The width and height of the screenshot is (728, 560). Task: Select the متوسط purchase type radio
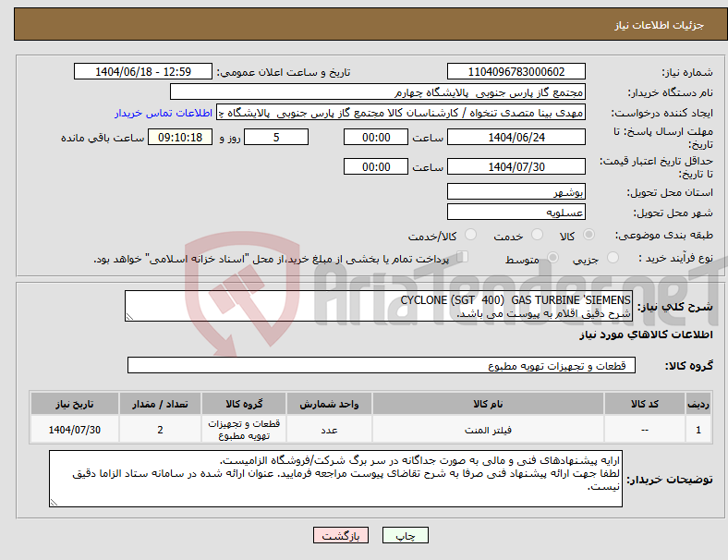(552, 257)
